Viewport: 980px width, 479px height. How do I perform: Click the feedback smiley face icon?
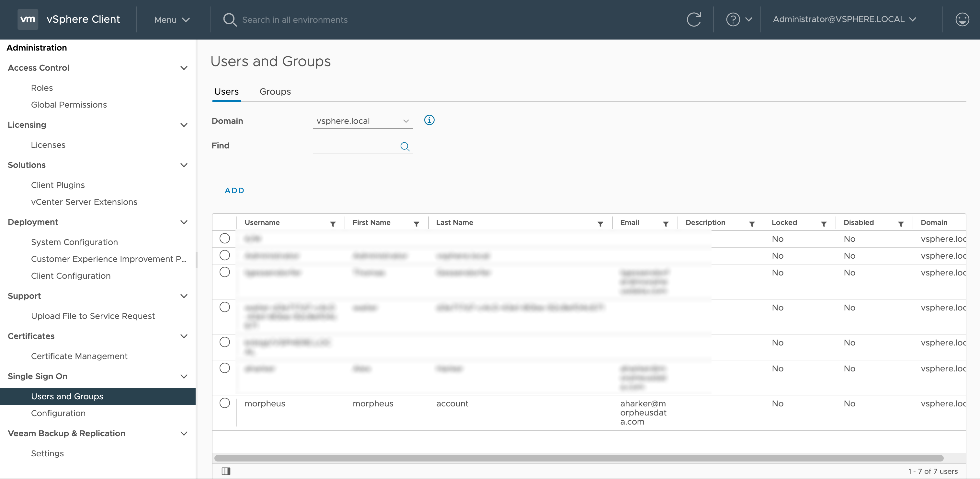coord(962,19)
